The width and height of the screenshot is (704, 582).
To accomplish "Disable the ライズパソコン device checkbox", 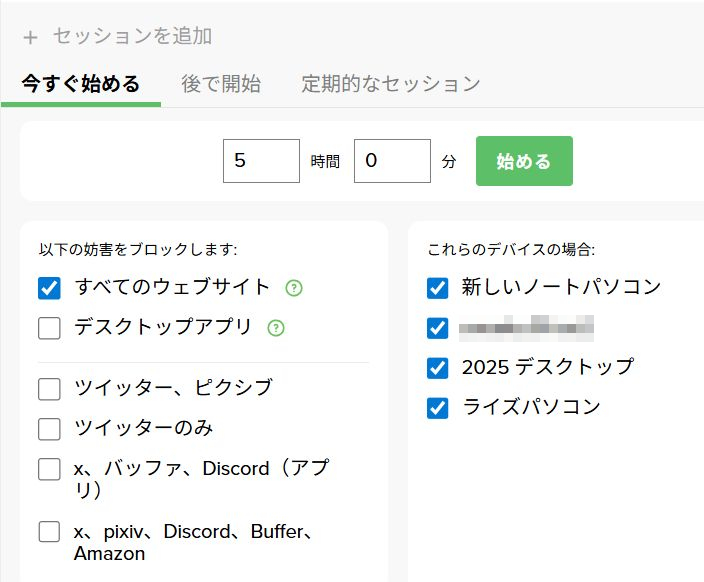I will point(437,408).
